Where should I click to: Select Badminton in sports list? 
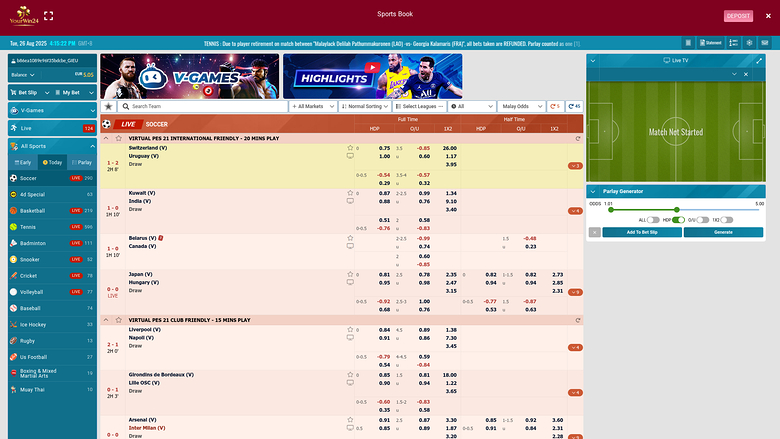tap(52, 243)
